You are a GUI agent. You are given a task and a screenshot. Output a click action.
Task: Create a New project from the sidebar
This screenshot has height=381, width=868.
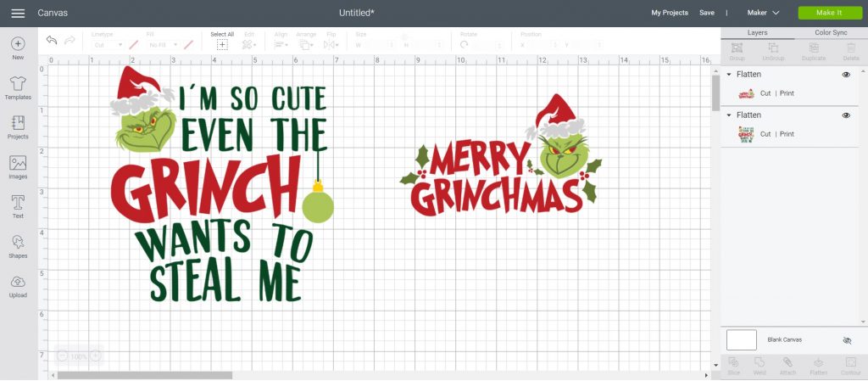pyautogui.click(x=18, y=48)
